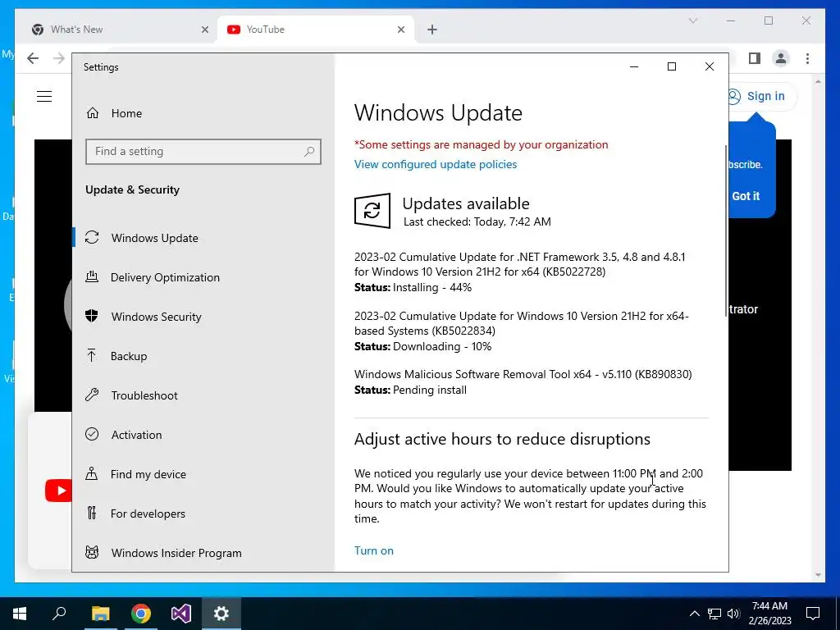Show hidden system tray icons

694,614
